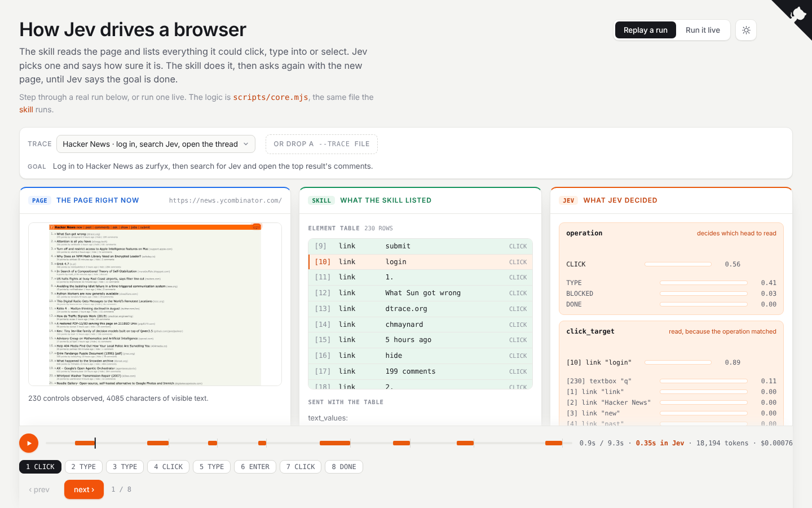The image size is (812, 508).
Task: Open the trace selection dropdown
Action: [x=156, y=144]
